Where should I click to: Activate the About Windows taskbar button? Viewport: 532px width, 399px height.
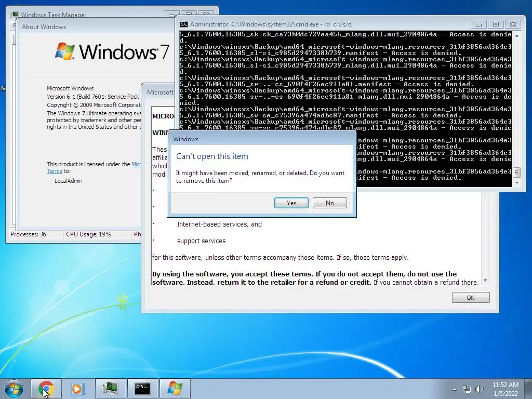[175, 389]
